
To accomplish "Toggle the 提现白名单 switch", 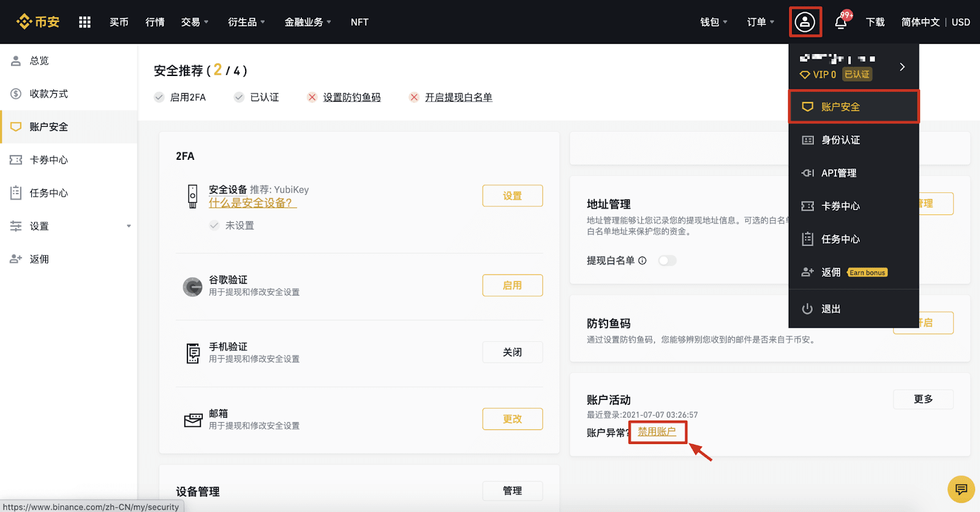I will coord(667,260).
